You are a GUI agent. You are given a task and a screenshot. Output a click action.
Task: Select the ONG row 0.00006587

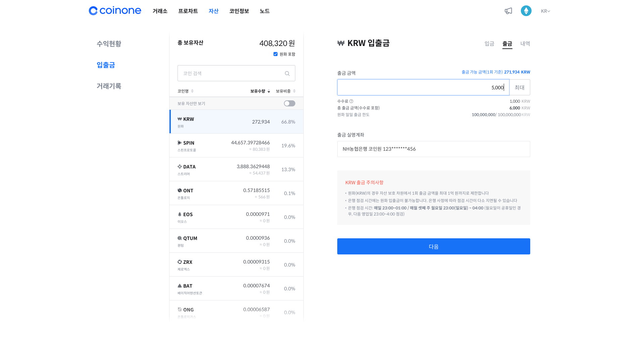tap(237, 311)
